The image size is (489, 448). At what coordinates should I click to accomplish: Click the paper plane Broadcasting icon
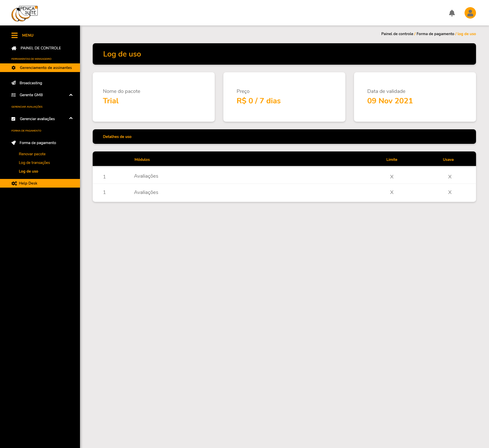coord(14,83)
